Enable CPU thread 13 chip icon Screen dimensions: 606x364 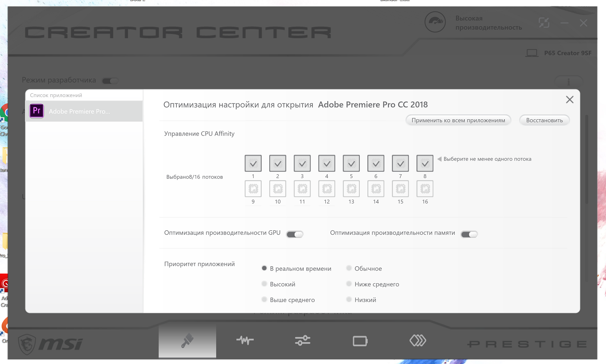[x=351, y=189]
